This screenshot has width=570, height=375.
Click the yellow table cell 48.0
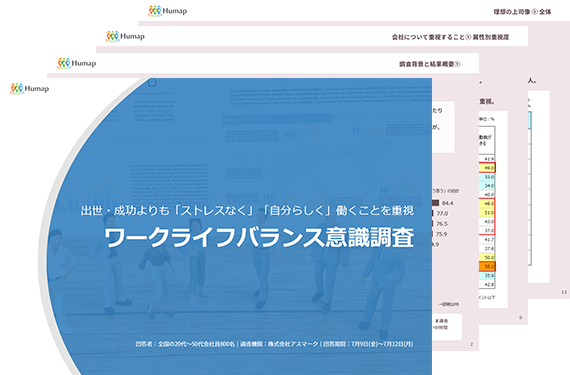coord(487,203)
